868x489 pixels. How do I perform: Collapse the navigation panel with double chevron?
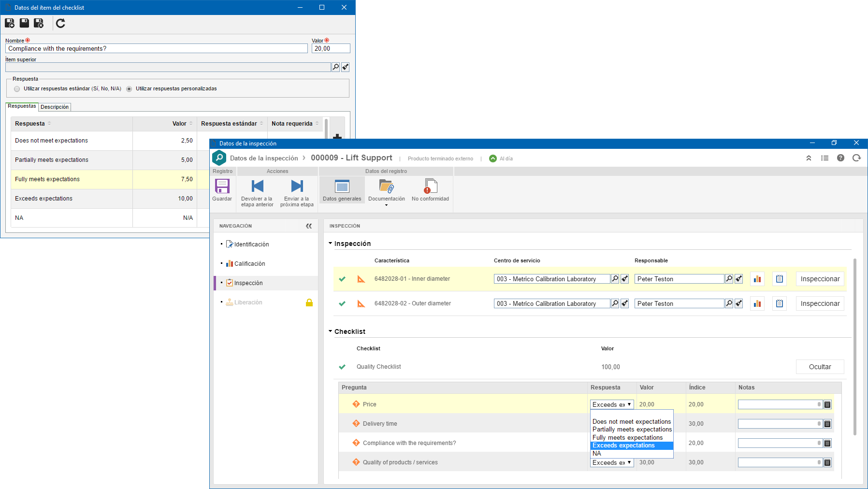coord(309,226)
